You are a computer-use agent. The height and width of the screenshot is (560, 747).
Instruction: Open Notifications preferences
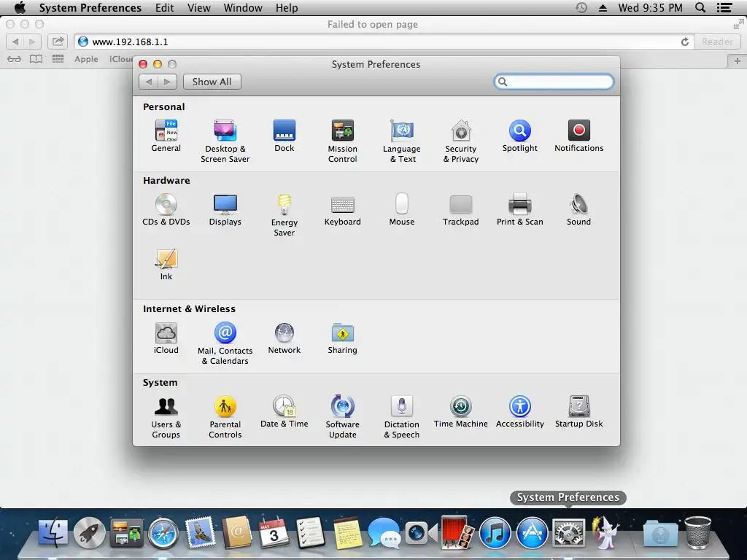578,136
